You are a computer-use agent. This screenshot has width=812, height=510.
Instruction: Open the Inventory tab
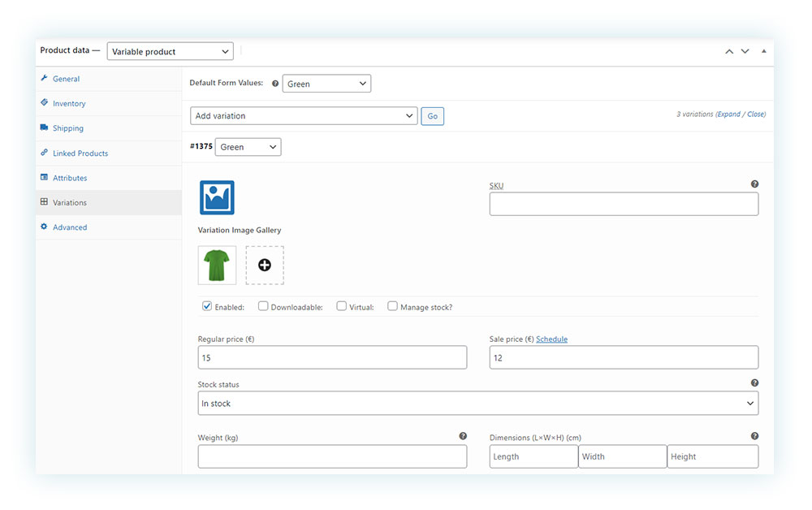coord(109,104)
